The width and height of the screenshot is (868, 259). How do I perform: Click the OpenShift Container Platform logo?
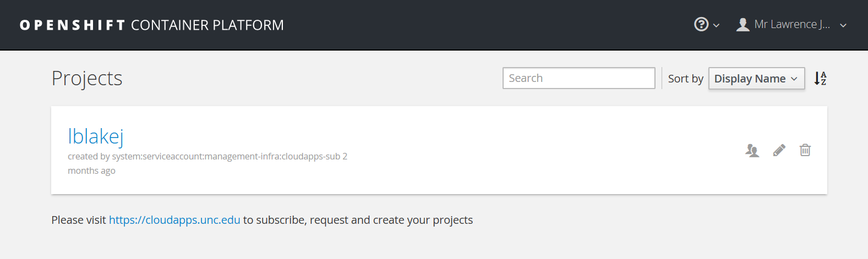coord(151,25)
